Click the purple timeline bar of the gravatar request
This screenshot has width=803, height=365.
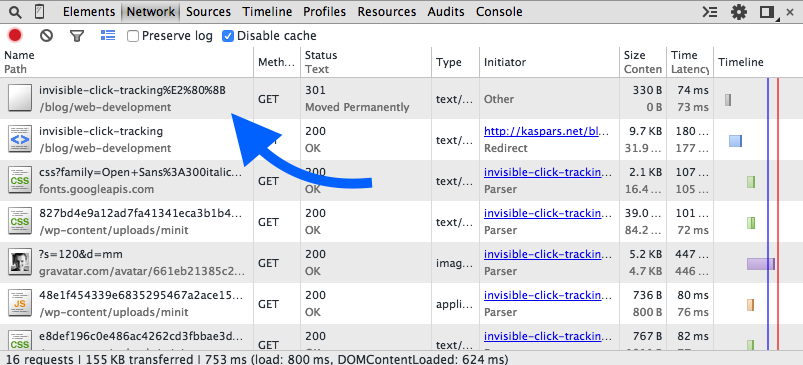pyautogui.click(x=760, y=264)
